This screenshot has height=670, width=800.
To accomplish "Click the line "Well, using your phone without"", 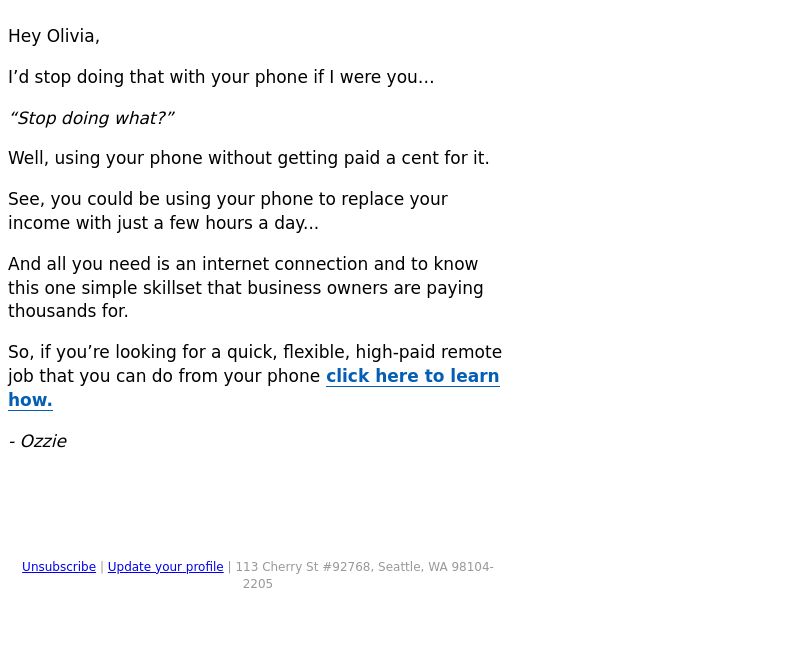I will tap(248, 158).
